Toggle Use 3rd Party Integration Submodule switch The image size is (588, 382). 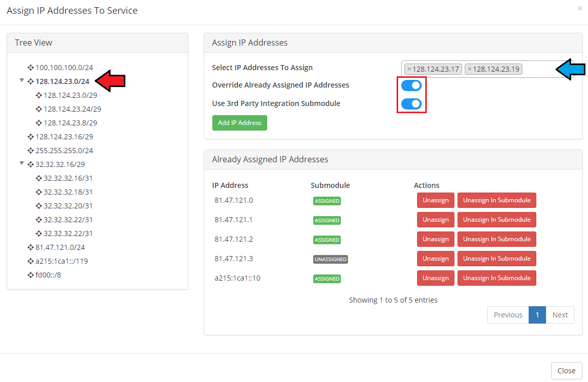tap(411, 104)
